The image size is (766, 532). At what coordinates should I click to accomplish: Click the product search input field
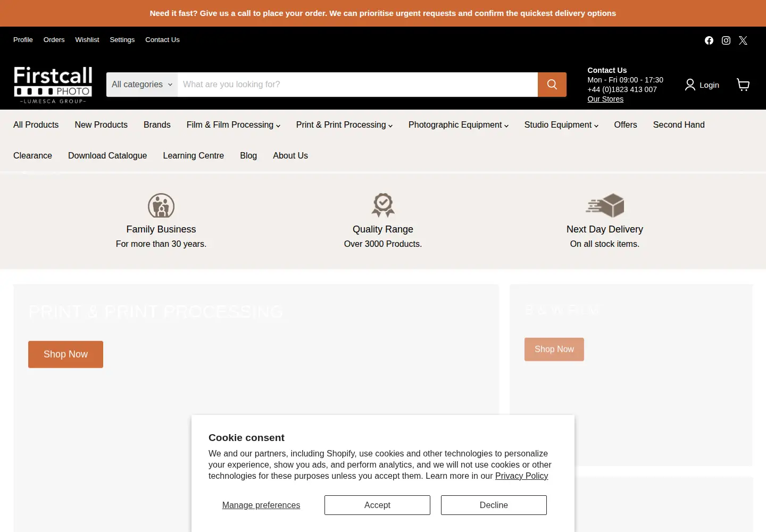coord(357,85)
